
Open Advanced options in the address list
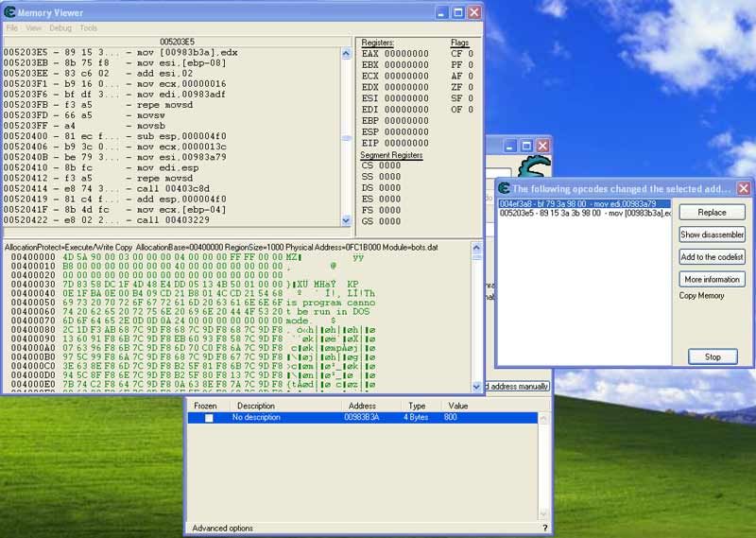point(222,528)
